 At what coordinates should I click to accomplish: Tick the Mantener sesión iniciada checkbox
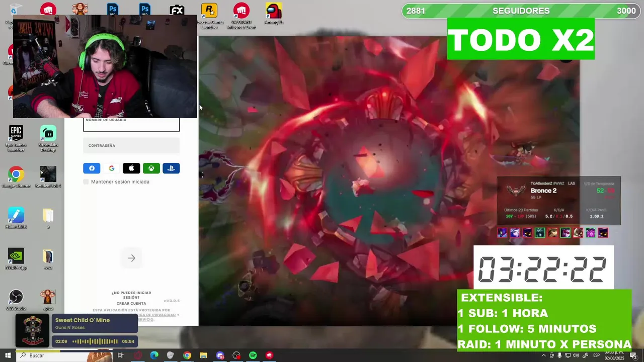pyautogui.click(x=86, y=182)
